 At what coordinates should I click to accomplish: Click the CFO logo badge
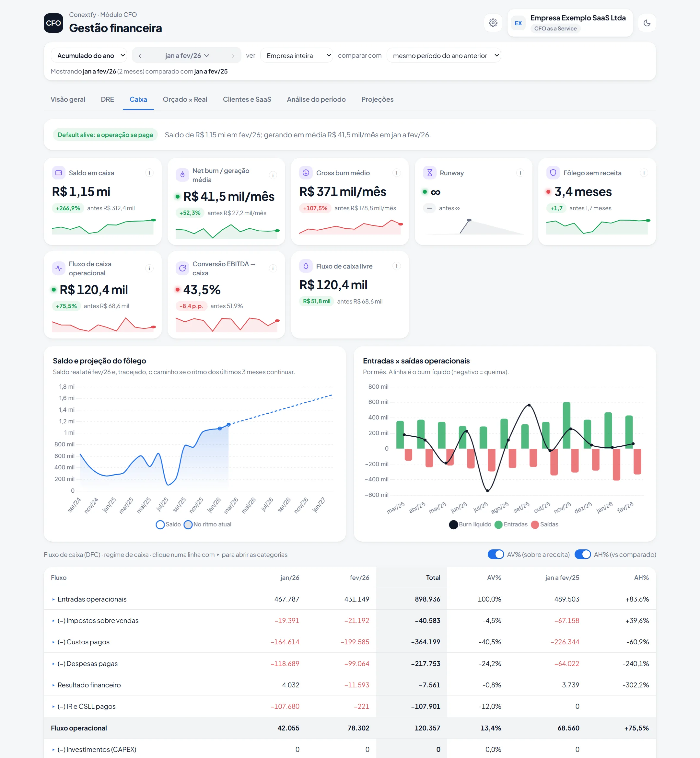(x=53, y=23)
